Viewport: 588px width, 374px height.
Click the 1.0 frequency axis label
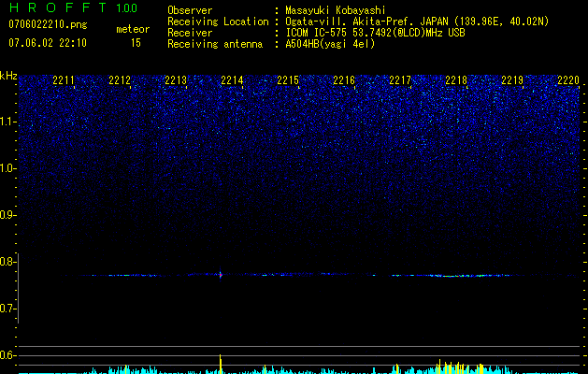click(7, 168)
